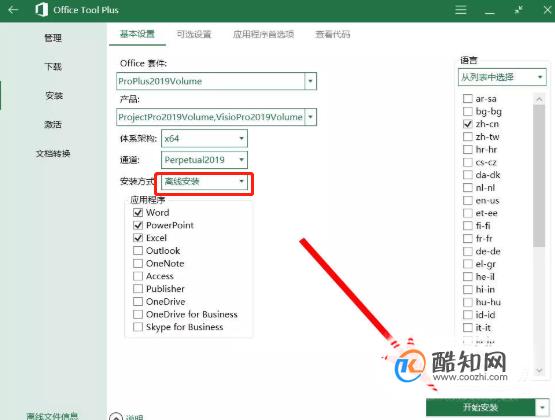The image size is (555, 420).
Task: Switch to the 可选设置 tab
Action: point(194,34)
